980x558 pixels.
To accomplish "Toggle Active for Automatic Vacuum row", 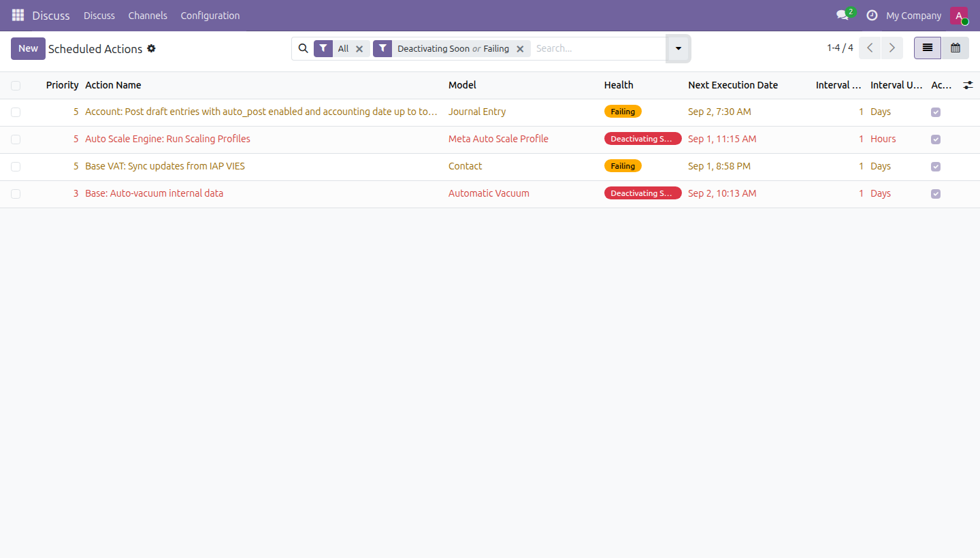I will (936, 194).
